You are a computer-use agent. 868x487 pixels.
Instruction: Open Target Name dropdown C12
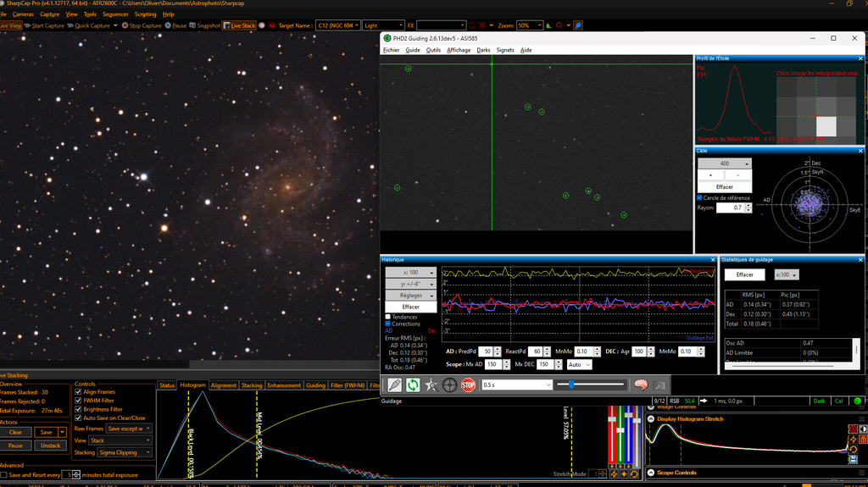point(337,25)
